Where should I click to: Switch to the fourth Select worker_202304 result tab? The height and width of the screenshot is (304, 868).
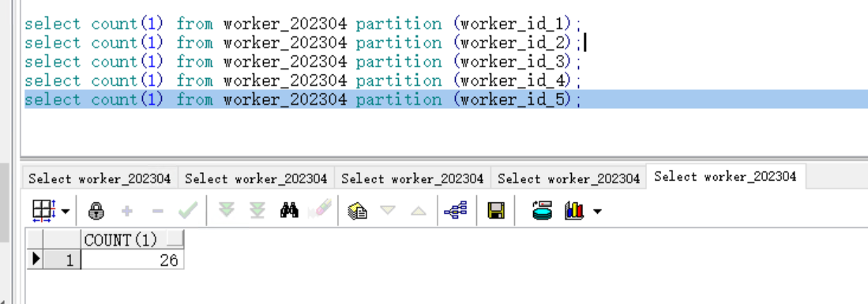[569, 178]
